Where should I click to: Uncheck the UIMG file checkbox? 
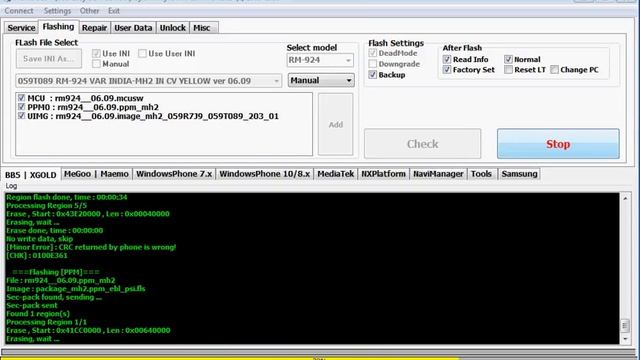[x=21, y=116]
